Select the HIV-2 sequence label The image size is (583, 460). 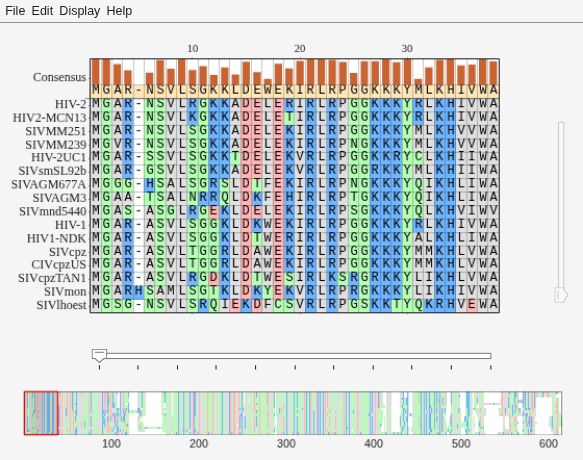(x=70, y=104)
